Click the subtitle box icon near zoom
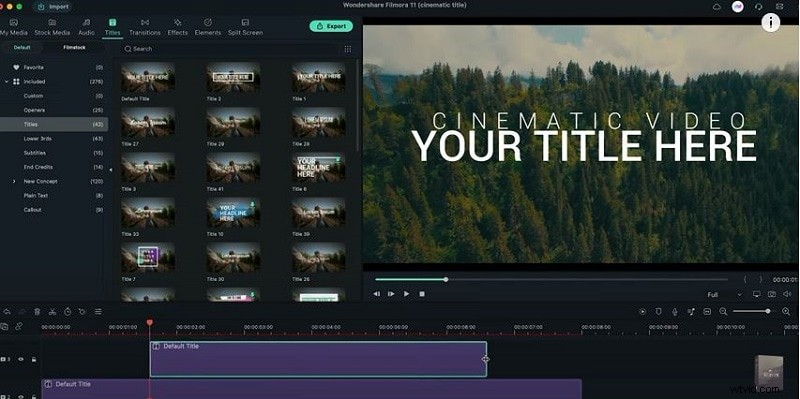Image resolution: width=800 pixels, height=399 pixels. (707, 311)
